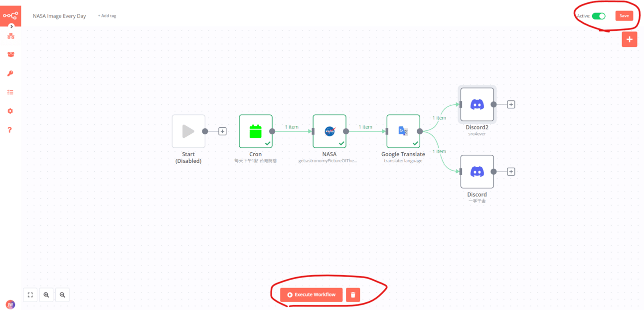Image resolution: width=644 pixels, height=310 pixels.
Task: Open the Settings gear in sidebar
Action: [x=10, y=111]
